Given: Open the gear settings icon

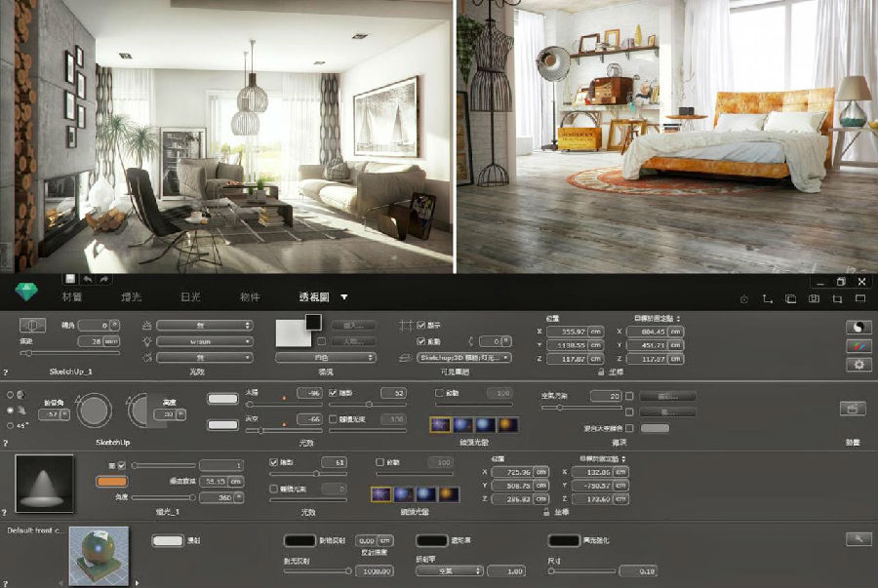Looking at the screenshot, I should point(858,364).
